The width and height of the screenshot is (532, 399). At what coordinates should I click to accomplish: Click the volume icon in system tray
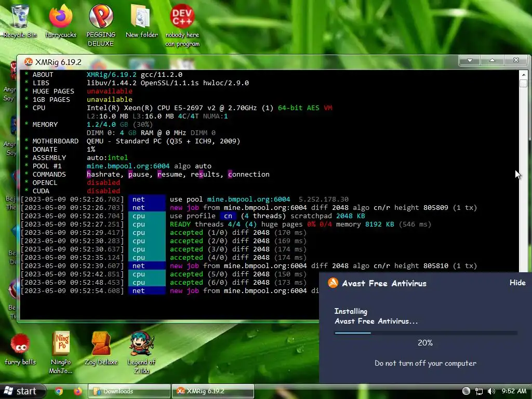[x=491, y=391]
